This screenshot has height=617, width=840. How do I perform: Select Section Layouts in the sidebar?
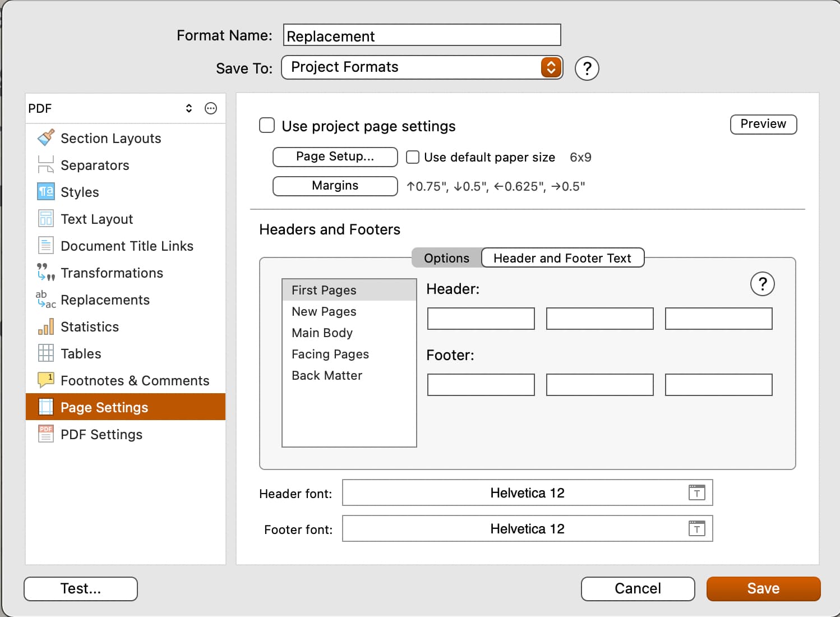(x=126, y=138)
